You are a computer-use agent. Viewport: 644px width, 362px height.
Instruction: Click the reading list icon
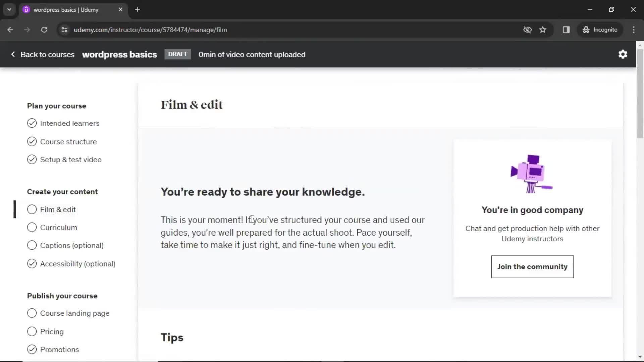pos(567,29)
